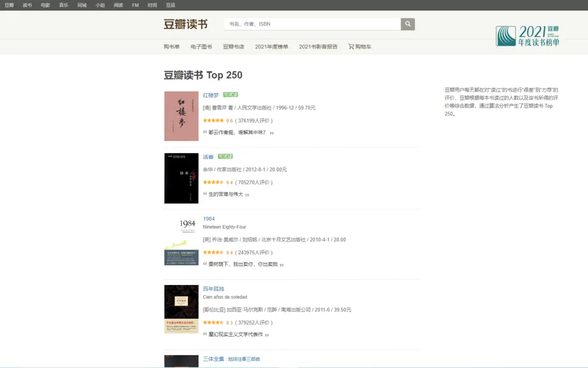Image resolution: width=588 pixels, height=368 pixels.
Task: Open 小组 in top navigation bar
Action: point(100,5)
